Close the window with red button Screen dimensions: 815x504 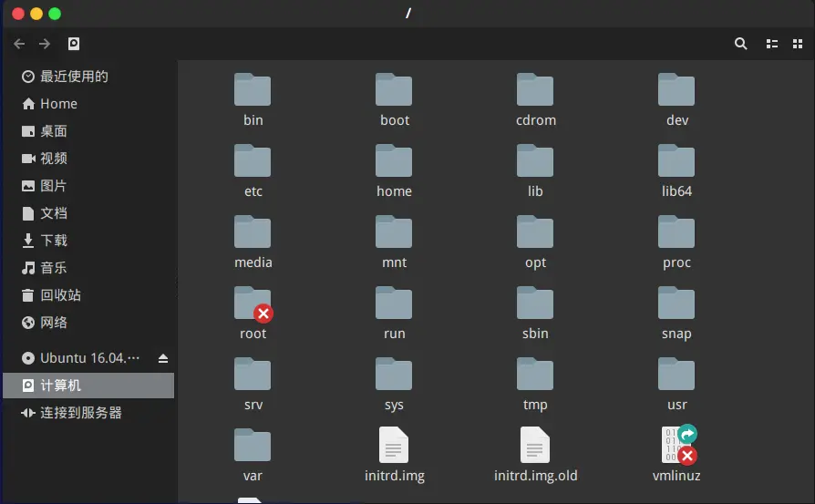18,14
